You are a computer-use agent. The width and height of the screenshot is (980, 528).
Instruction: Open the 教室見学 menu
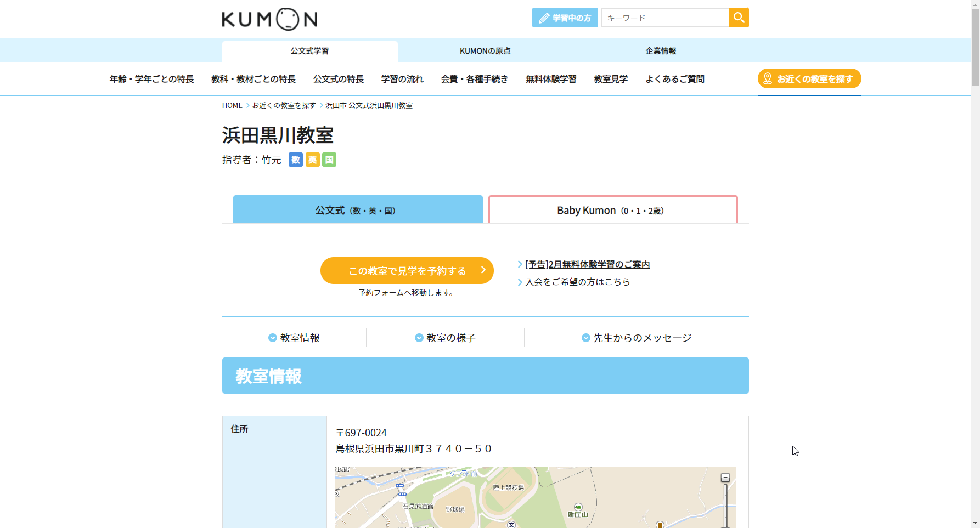[611, 79]
